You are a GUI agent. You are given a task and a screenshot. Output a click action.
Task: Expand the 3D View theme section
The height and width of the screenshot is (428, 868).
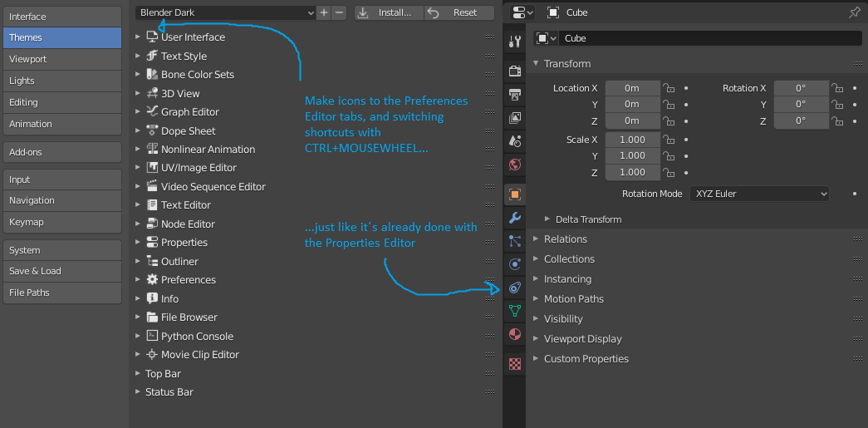(x=138, y=93)
